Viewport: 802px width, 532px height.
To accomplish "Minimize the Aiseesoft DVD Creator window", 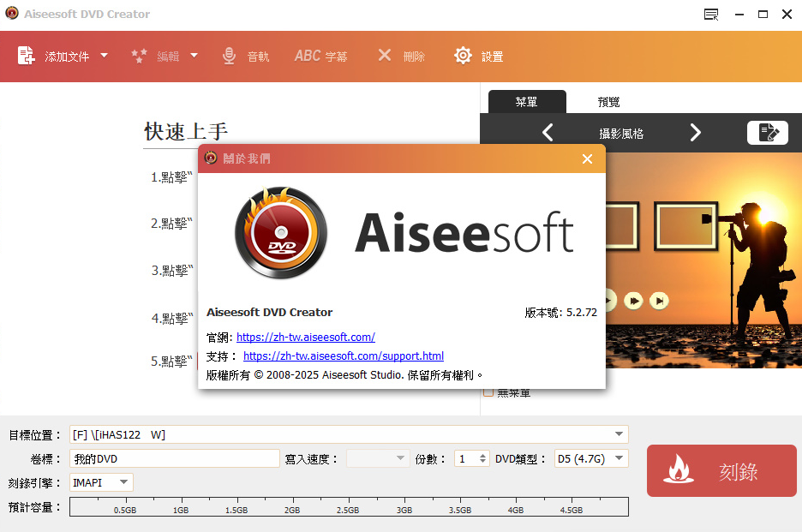I will coord(739,15).
